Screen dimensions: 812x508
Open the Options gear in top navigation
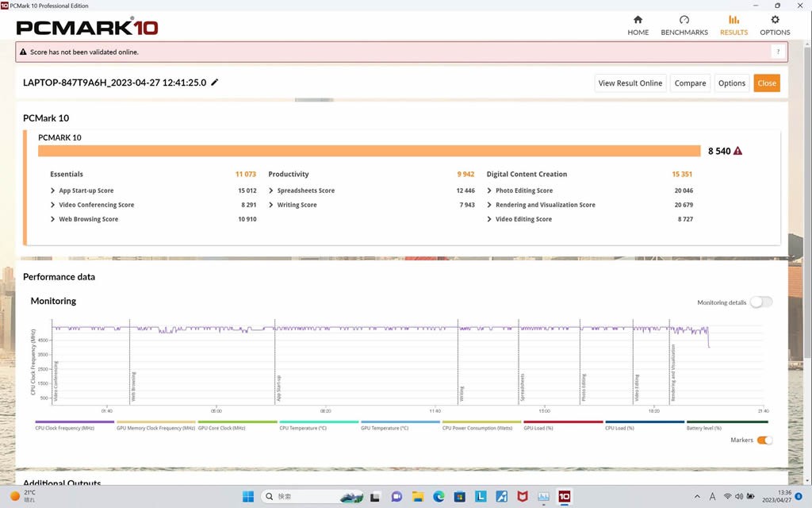click(775, 20)
